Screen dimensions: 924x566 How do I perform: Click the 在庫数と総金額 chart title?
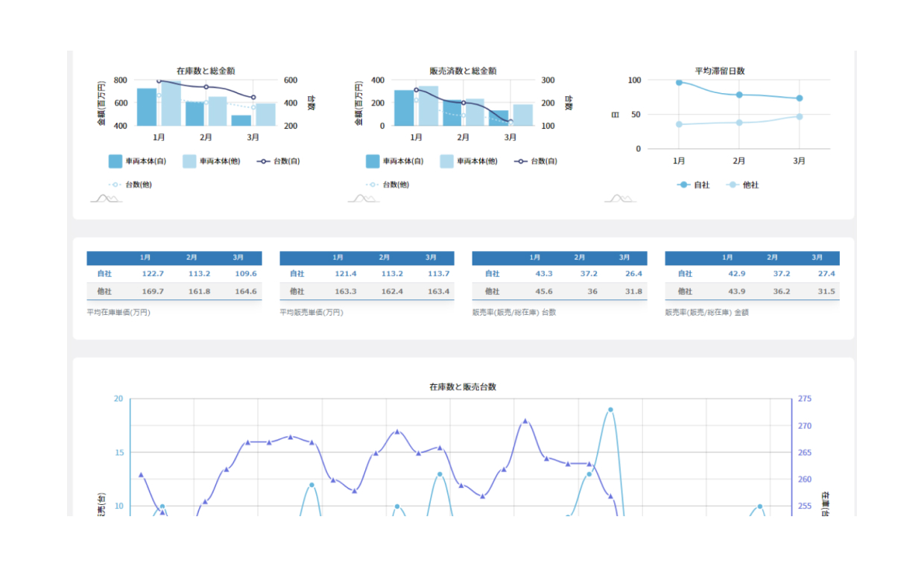pyautogui.click(x=206, y=71)
